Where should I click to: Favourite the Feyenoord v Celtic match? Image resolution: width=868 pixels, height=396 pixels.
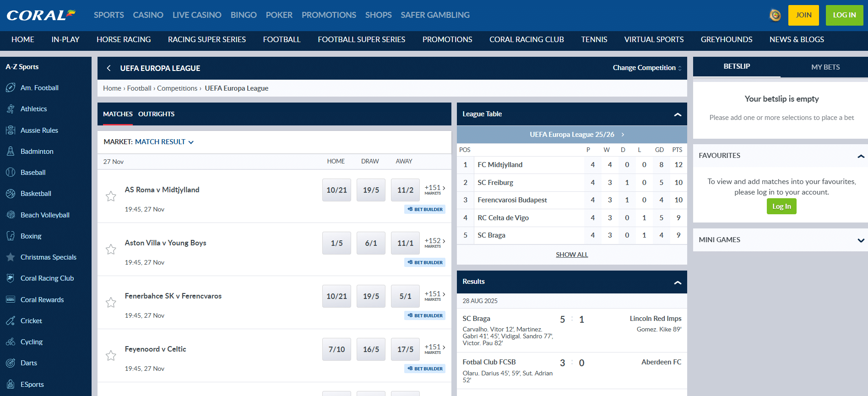click(111, 356)
